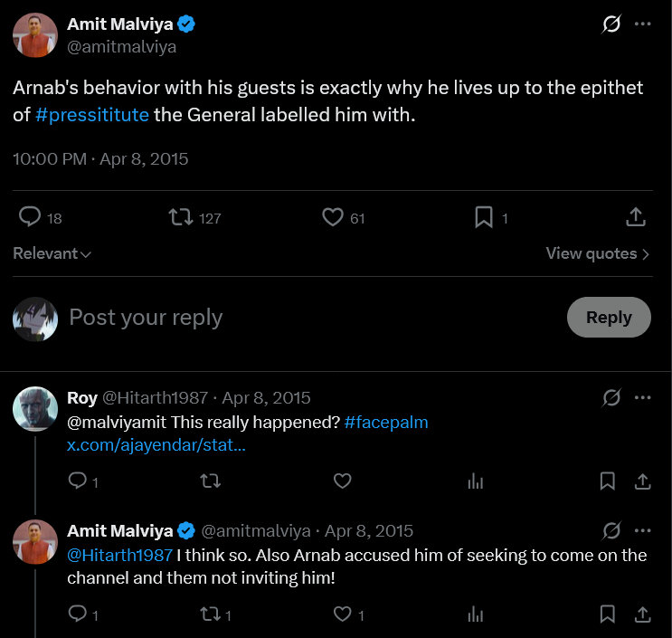The height and width of the screenshot is (638, 672).
Task: Bookmark the main tweet
Action: point(484,217)
